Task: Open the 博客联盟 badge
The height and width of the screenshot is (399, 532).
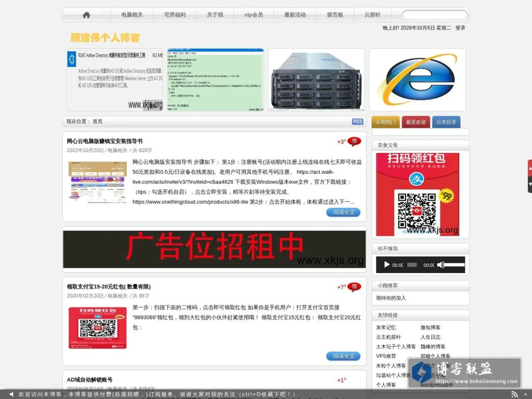Action: 464,373
